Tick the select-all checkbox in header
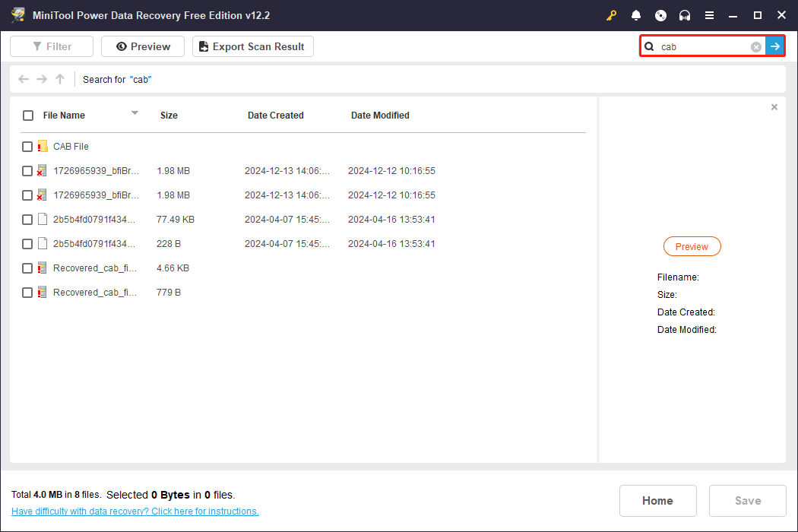 [x=28, y=116]
